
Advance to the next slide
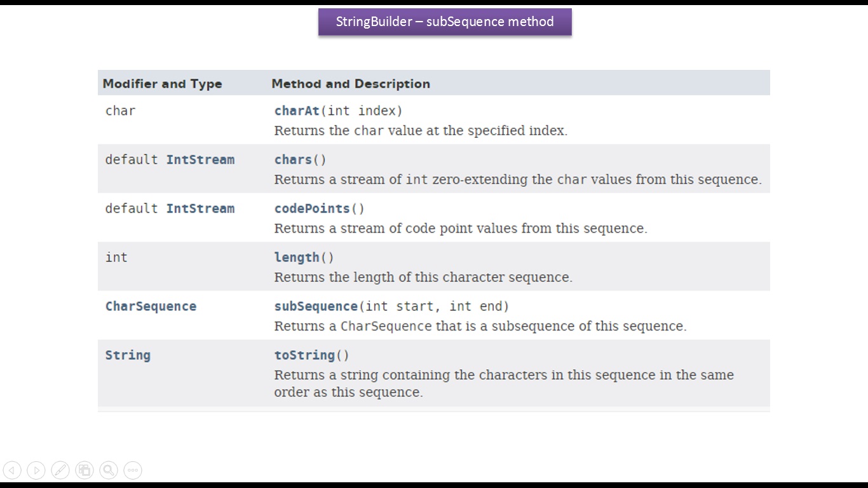click(x=36, y=470)
